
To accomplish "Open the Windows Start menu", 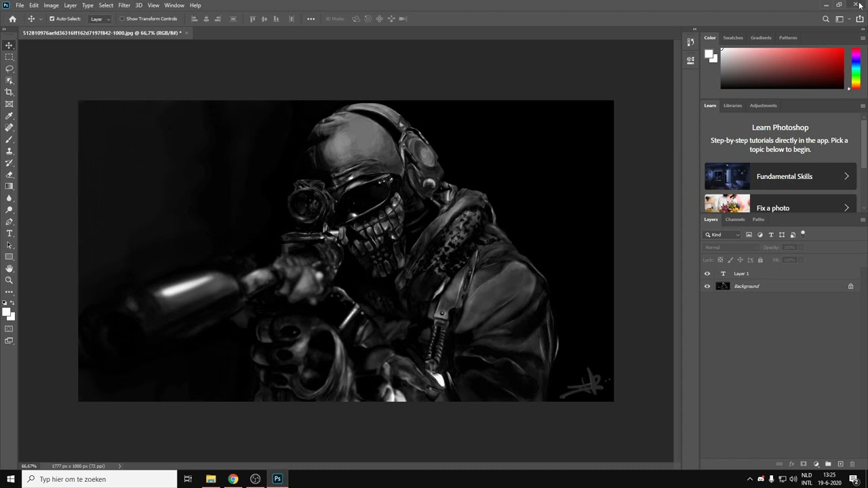I will click(x=11, y=479).
